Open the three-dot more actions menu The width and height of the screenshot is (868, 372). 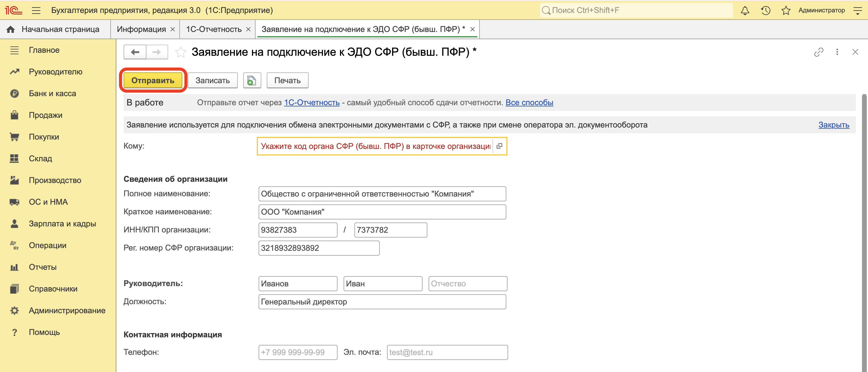[x=837, y=52]
